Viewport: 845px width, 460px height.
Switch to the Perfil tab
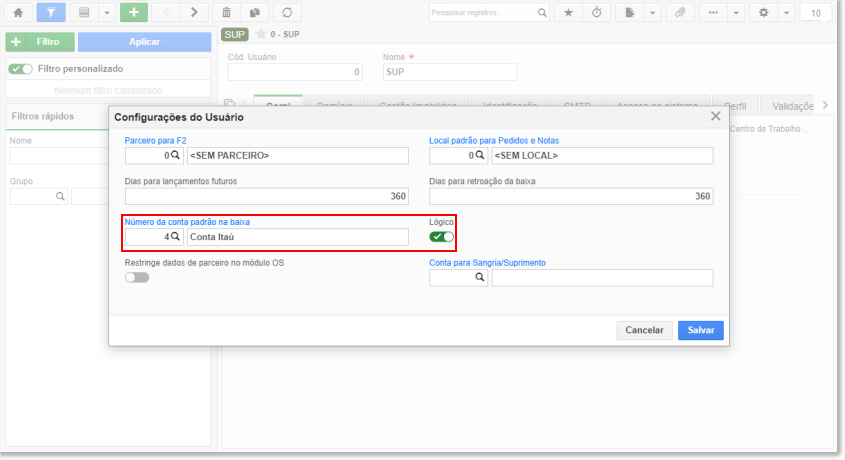[x=735, y=106]
